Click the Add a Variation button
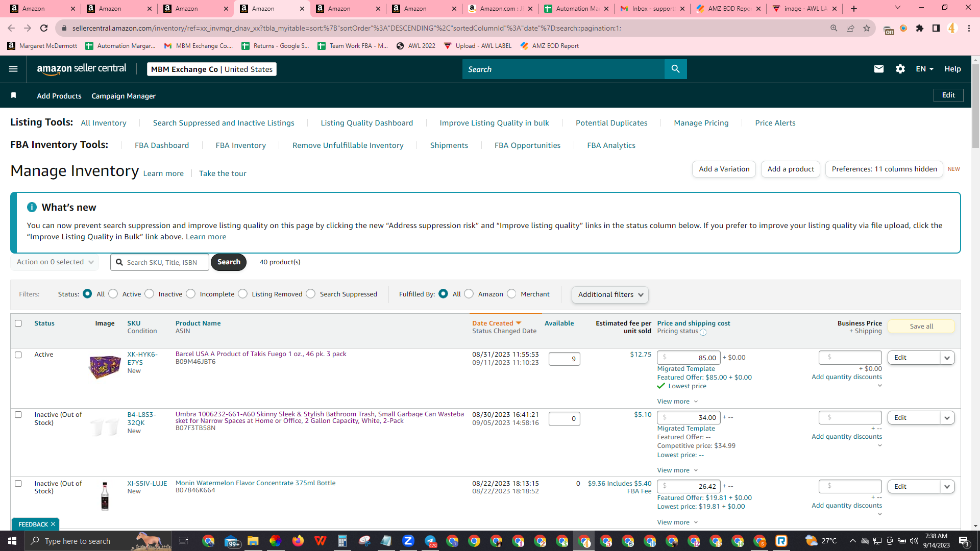The height and width of the screenshot is (551, 980). [x=724, y=169]
